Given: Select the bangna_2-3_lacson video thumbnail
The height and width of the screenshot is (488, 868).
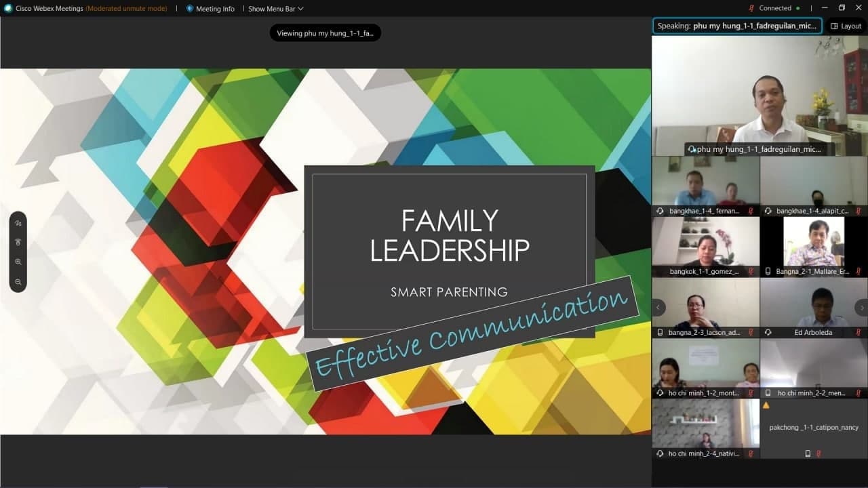Looking at the screenshot, I should pyautogui.click(x=705, y=308).
